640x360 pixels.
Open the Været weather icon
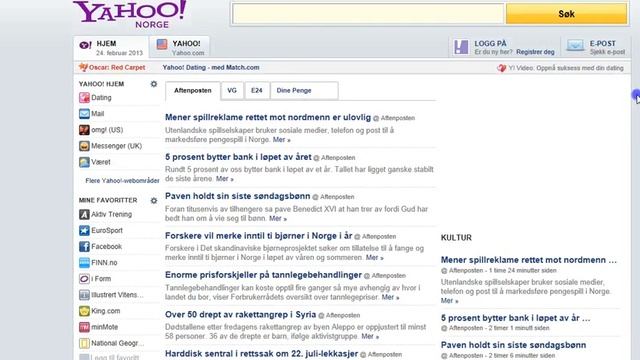(x=84, y=162)
